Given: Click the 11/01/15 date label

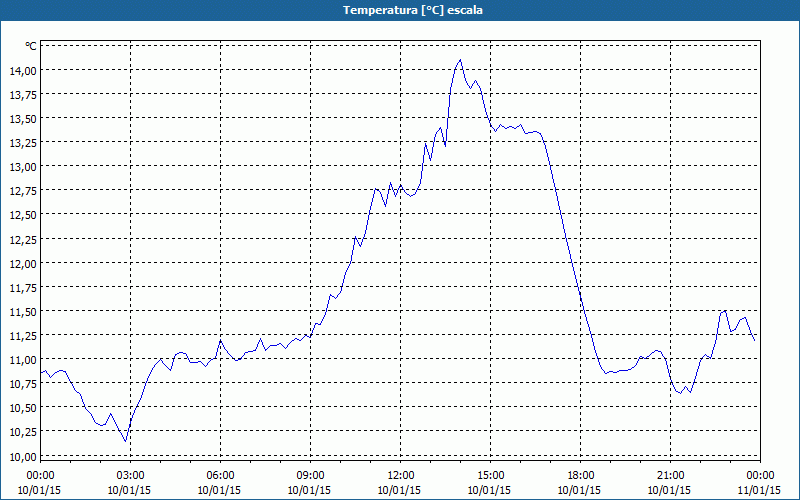Looking at the screenshot, I should [760, 490].
